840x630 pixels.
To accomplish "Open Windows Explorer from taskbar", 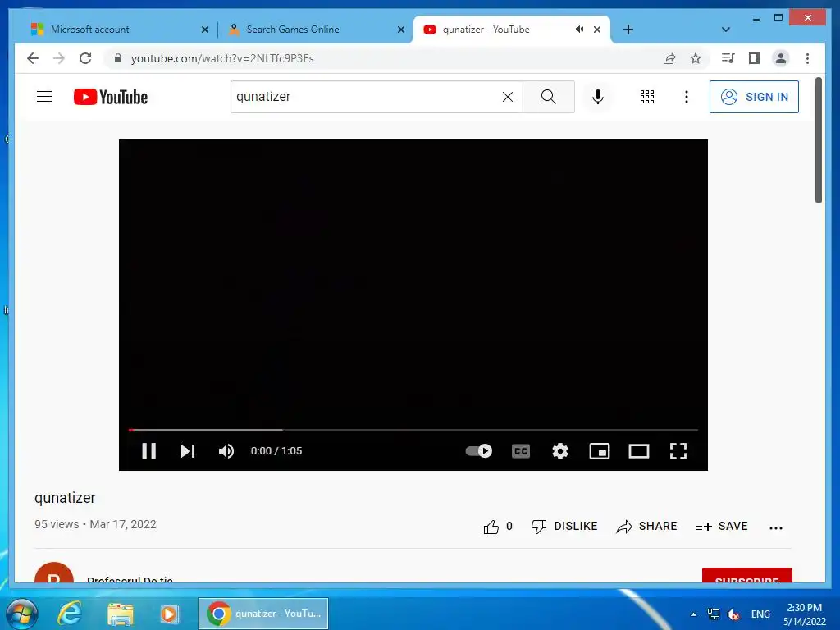I will point(120,614).
